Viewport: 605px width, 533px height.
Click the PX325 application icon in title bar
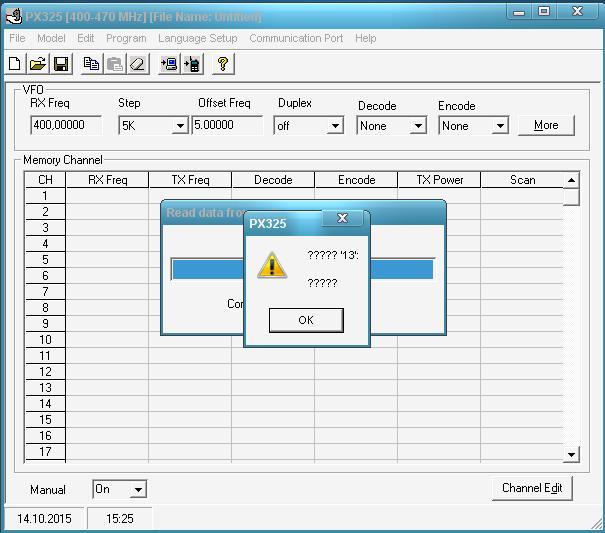tap(14, 17)
